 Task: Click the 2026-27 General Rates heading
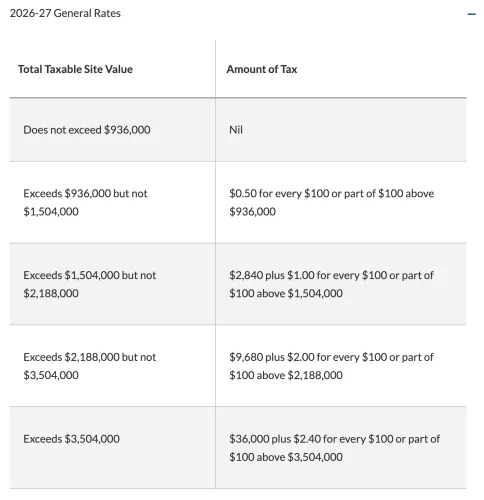tap(65, 13)
